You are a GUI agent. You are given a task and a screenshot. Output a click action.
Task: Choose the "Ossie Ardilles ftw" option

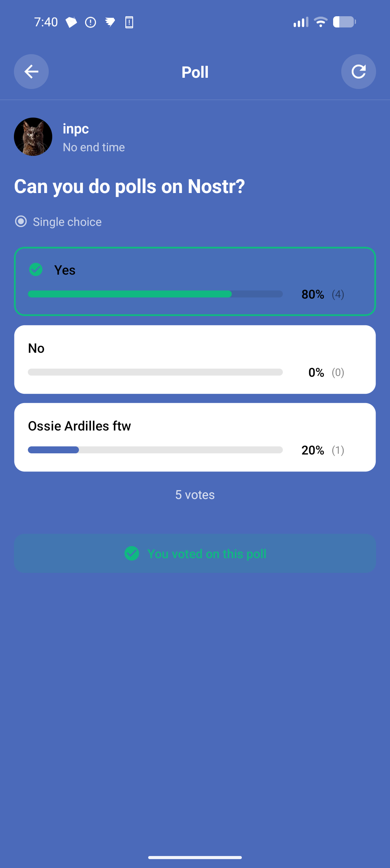[x=195, y=437]
